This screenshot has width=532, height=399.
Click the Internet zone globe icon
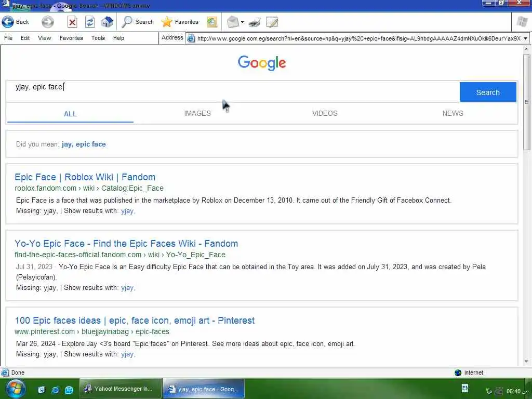click(458, 373)
